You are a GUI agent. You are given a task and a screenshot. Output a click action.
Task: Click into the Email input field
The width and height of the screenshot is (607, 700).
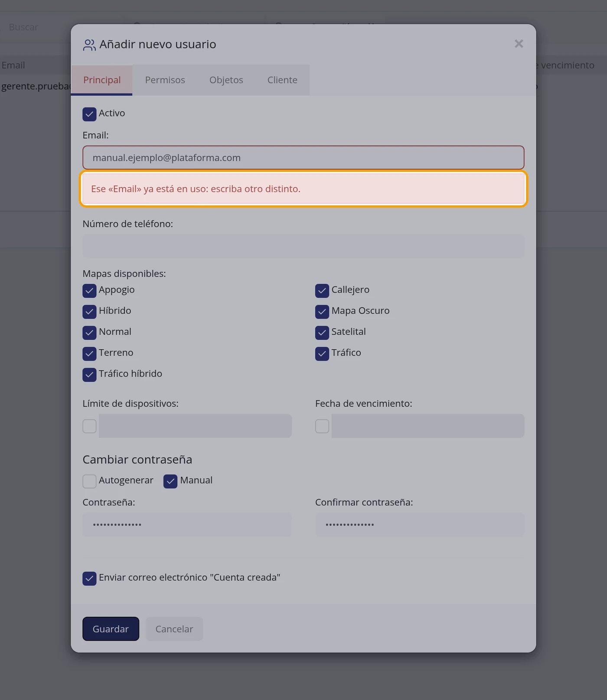tap(303, 157)
